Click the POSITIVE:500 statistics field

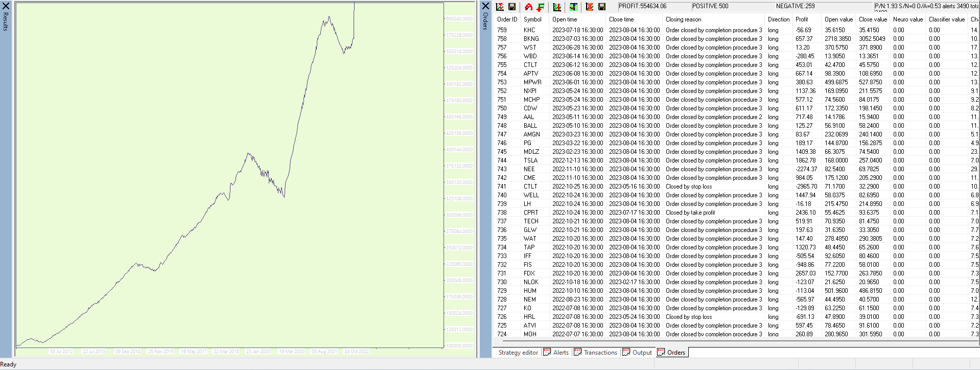(x=710, y=6)
